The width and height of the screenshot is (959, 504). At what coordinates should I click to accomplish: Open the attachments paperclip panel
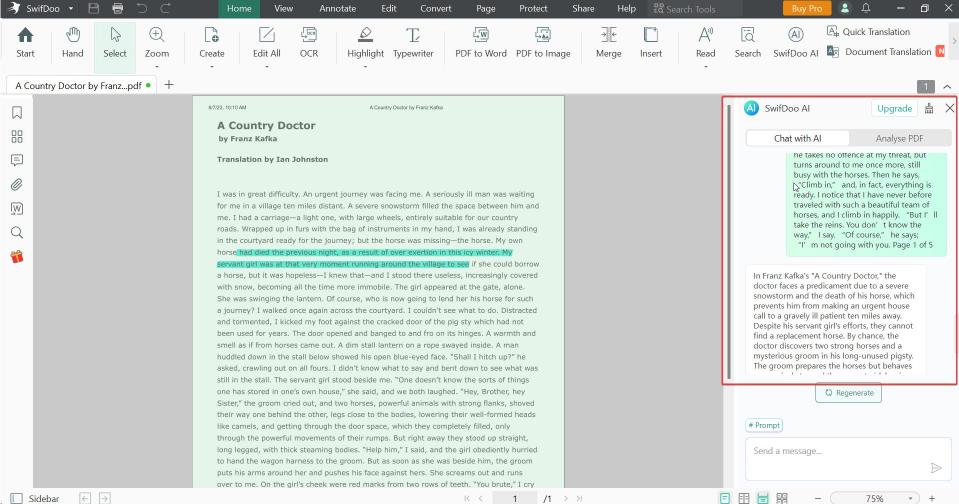click(17, 185)
